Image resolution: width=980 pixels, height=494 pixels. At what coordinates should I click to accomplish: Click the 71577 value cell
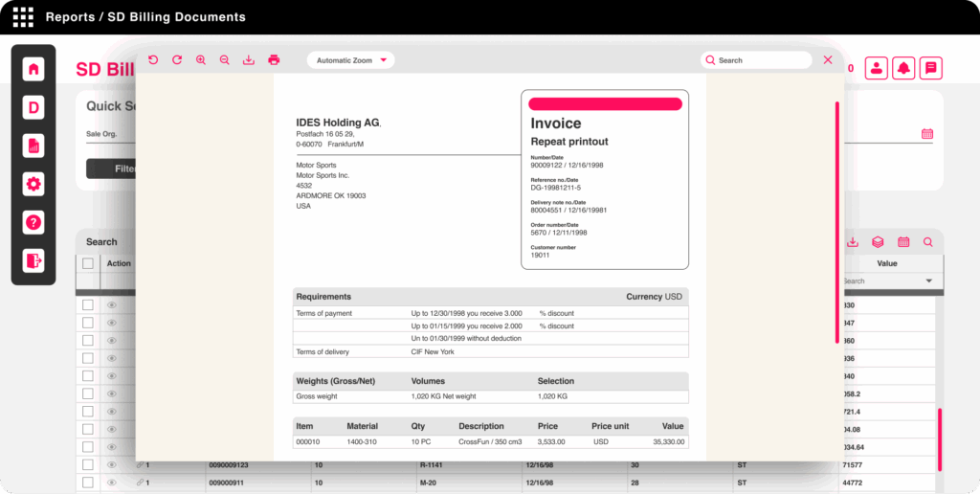[852, 464]
